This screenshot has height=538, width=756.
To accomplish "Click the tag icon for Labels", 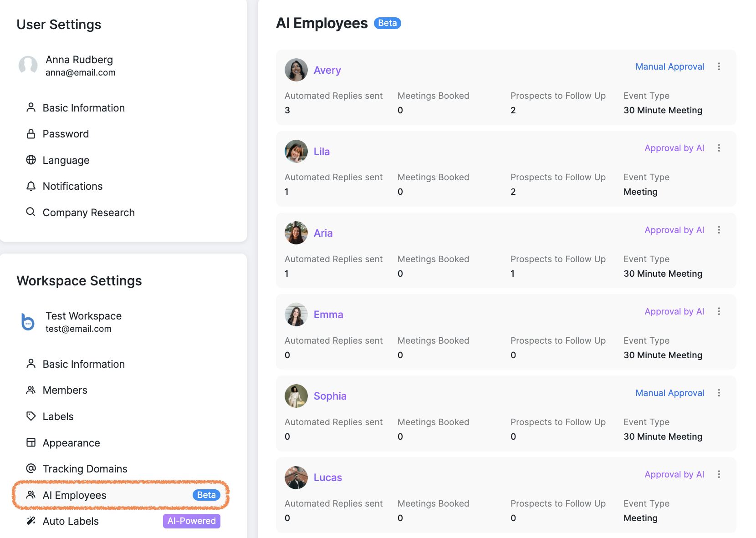I will click(x=31, y=416).
